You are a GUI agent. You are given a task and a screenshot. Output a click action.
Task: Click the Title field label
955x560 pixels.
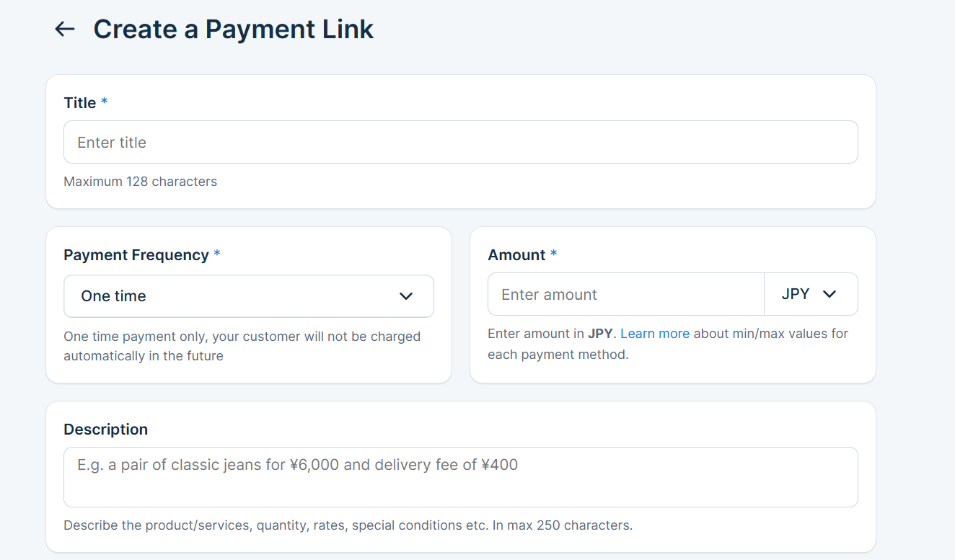[79, 103]
